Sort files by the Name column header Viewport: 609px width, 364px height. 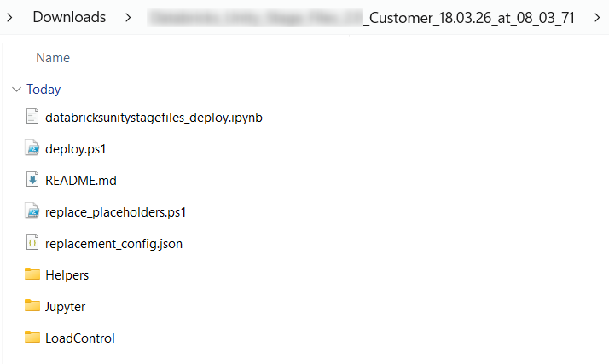53,58
